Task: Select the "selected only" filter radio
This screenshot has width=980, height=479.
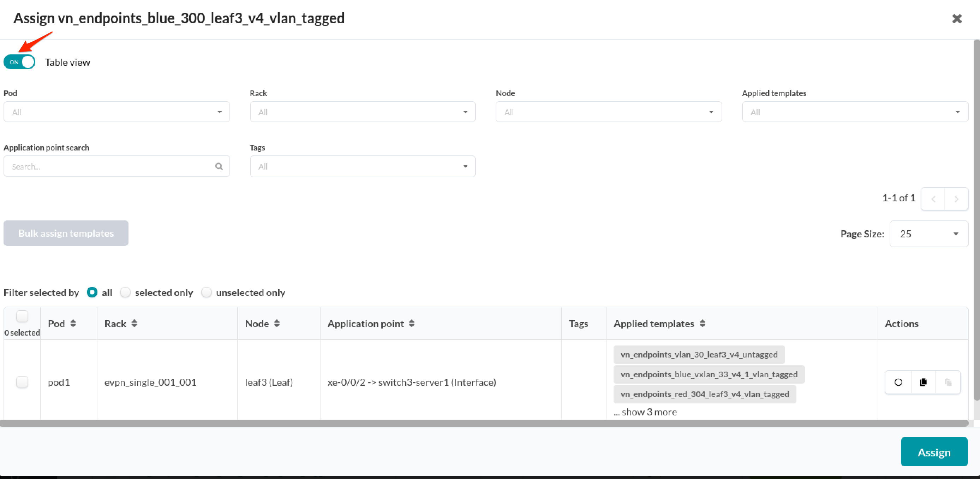Action: (125, 292)
